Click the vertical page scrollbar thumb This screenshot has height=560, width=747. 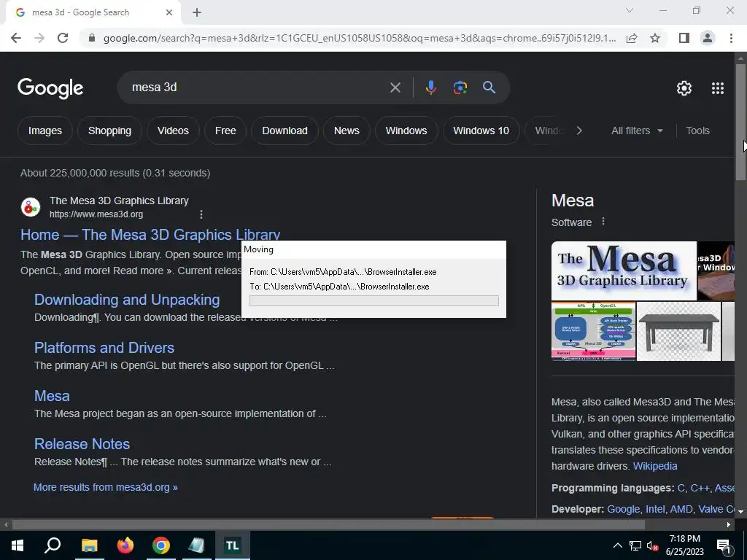(x=740, y=122)
